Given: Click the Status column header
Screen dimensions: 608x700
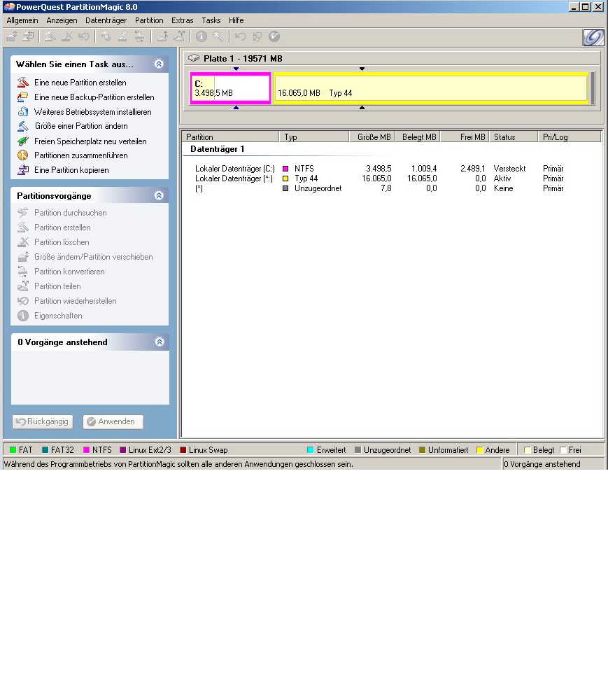Looking at the screenshot, I should click(514, 137).
